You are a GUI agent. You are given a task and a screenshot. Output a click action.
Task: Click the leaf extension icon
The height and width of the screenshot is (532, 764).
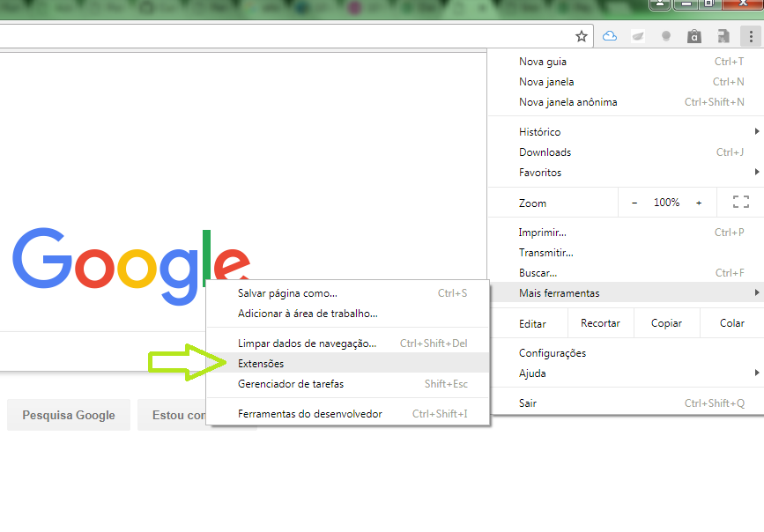tap(637, 36)
